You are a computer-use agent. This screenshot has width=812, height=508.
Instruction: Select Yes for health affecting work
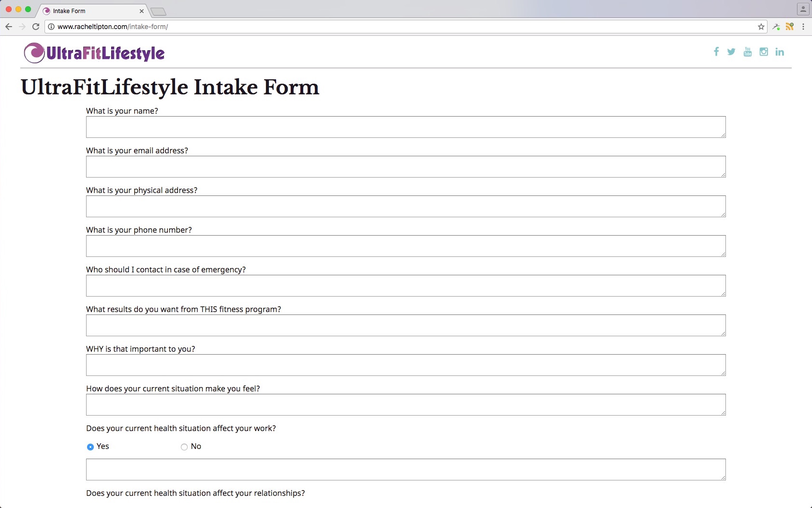90,447
